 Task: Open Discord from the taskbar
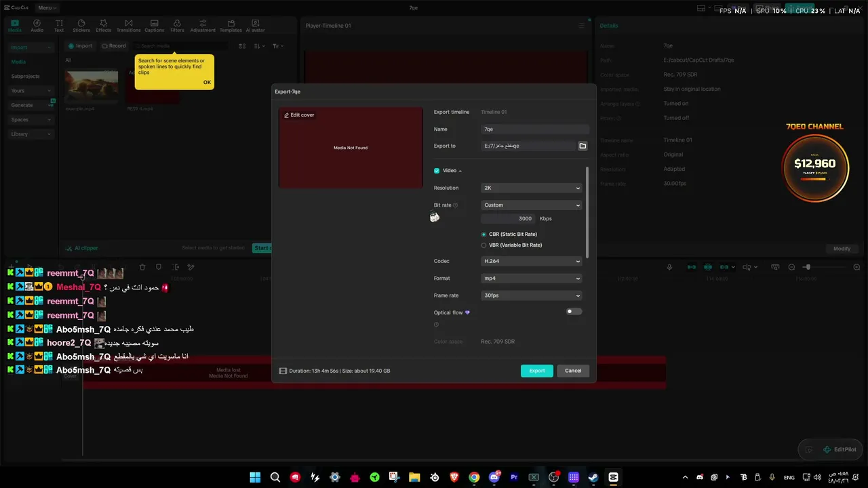point(494,477)
